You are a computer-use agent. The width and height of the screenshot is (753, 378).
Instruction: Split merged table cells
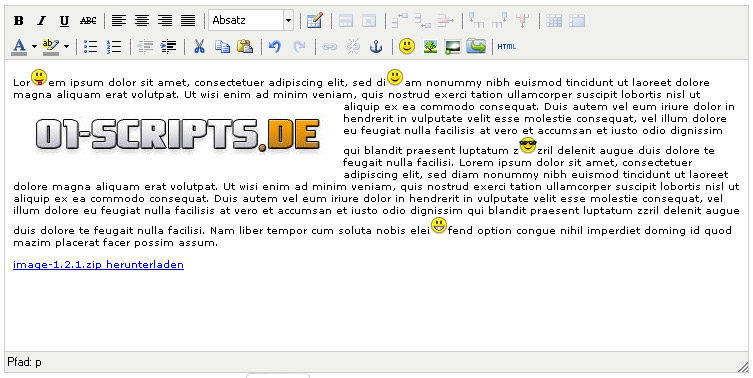coord(554,21)
